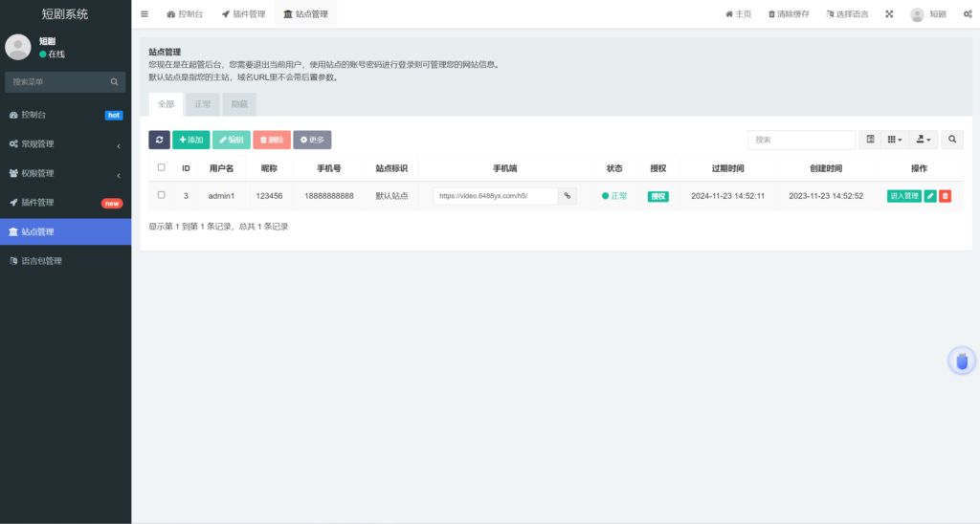Expand 权限管理 sidebar menu

(x=66, y=174)
